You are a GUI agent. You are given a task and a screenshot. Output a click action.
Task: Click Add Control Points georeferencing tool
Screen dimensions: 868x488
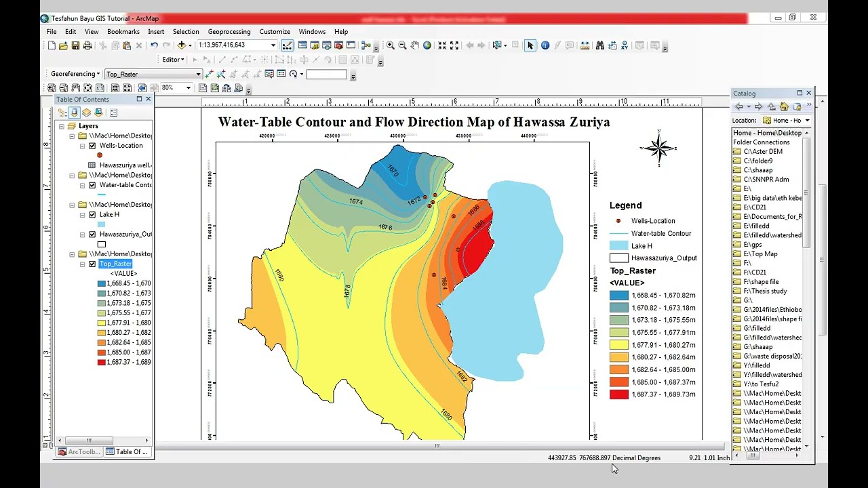[x=209, y=74]
